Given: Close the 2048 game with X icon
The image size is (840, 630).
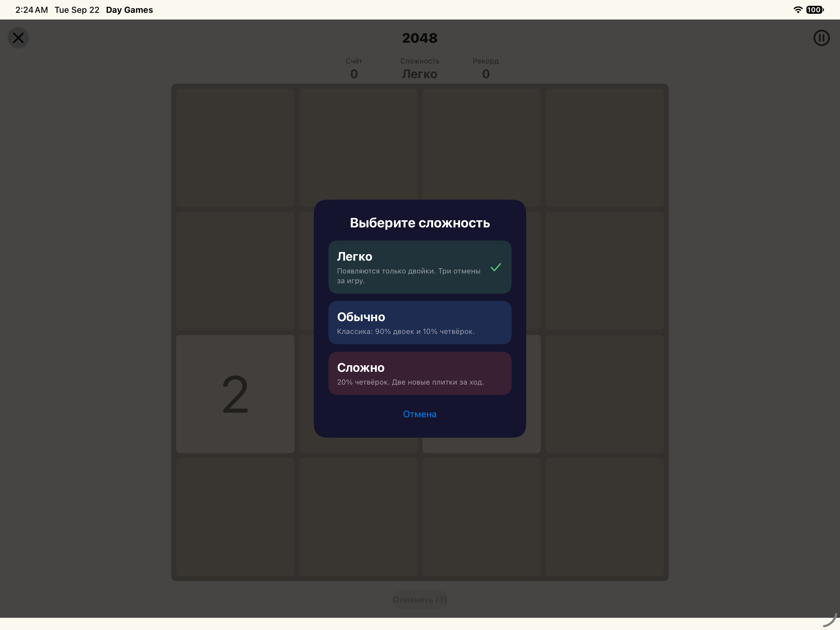Looking at the screenshot, I should pos(18,38).
